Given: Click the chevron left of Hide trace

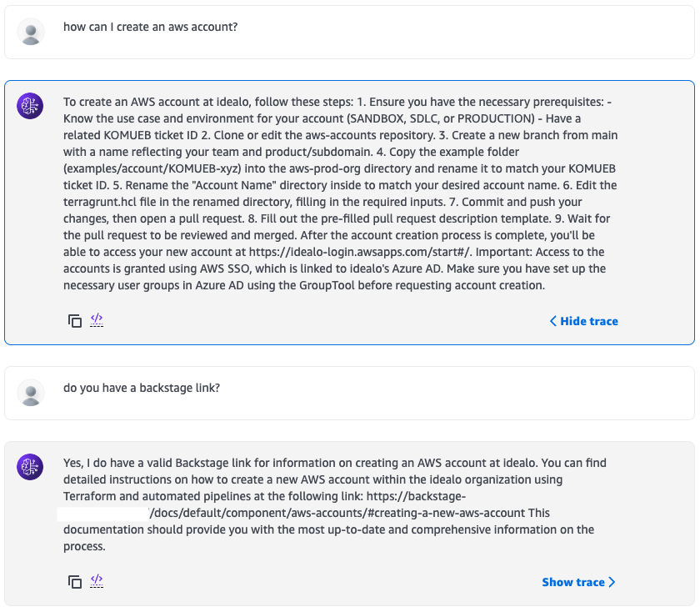Looking at the screenshot, I should point(552,320).
